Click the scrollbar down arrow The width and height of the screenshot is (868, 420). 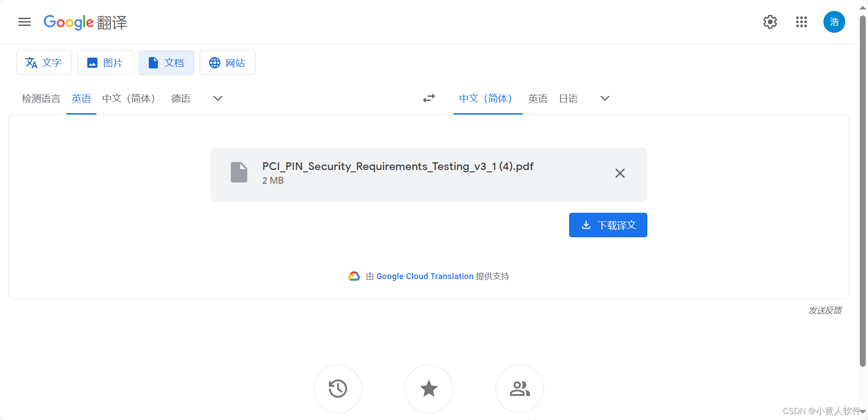863,412
